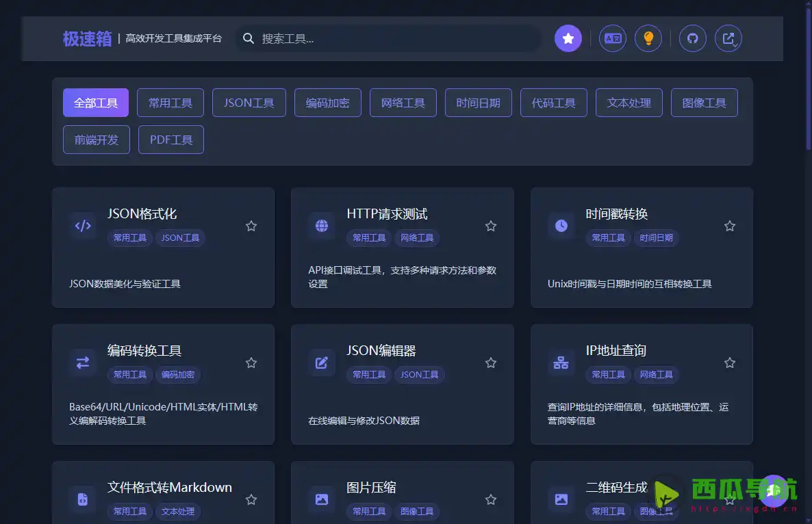The width and height of the screenshot is (812, 524).
Task: Click JSON工具 tag on JSON格式化 card
Action: (x=180, y=238)
